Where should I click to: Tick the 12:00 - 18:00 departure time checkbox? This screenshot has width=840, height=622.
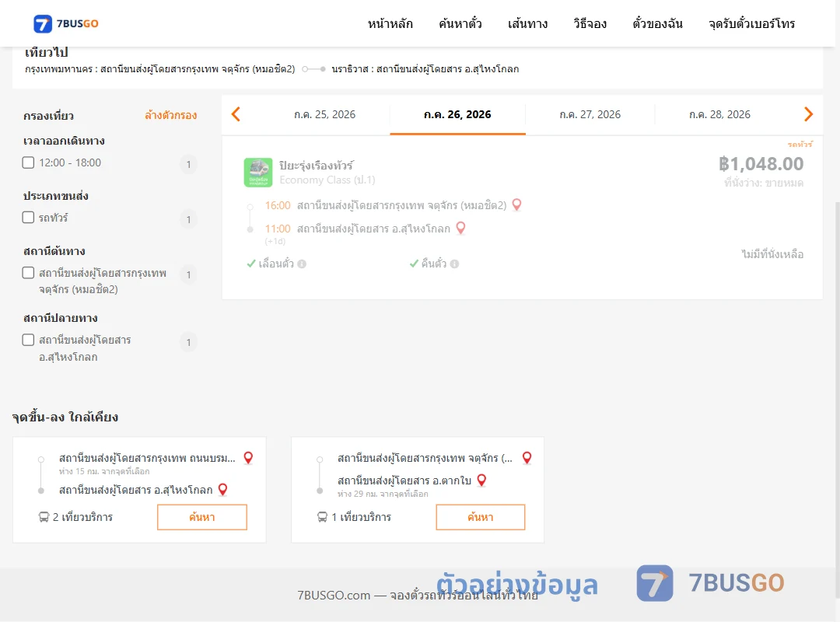pyautogui.click(x=29, y=162)
